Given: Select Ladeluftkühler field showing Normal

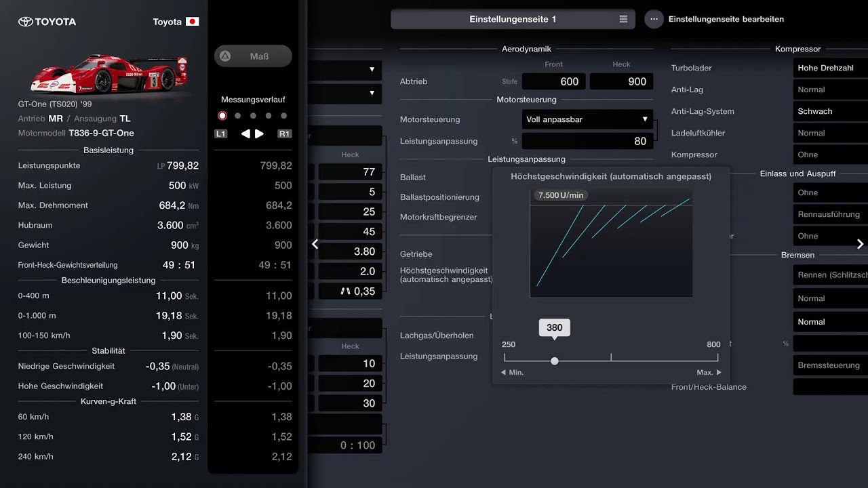Looking at the screenshot, I should 830,133.
